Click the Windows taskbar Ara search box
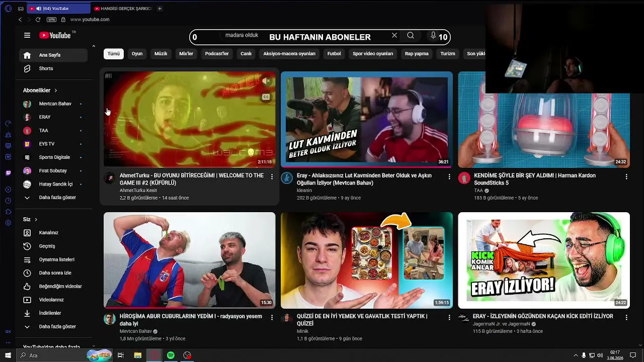Viewport: 644px width, 362px height. click(x=64, y=355)
